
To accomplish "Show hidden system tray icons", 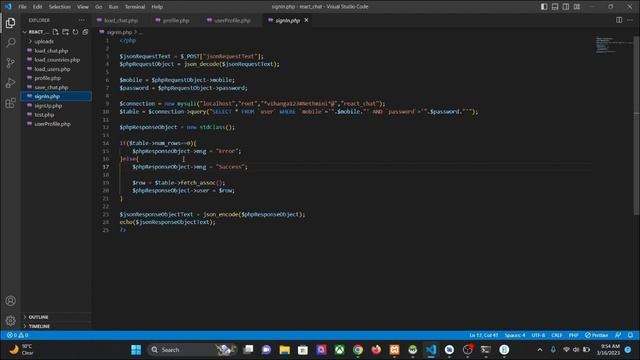I will (x=540, y=350).
